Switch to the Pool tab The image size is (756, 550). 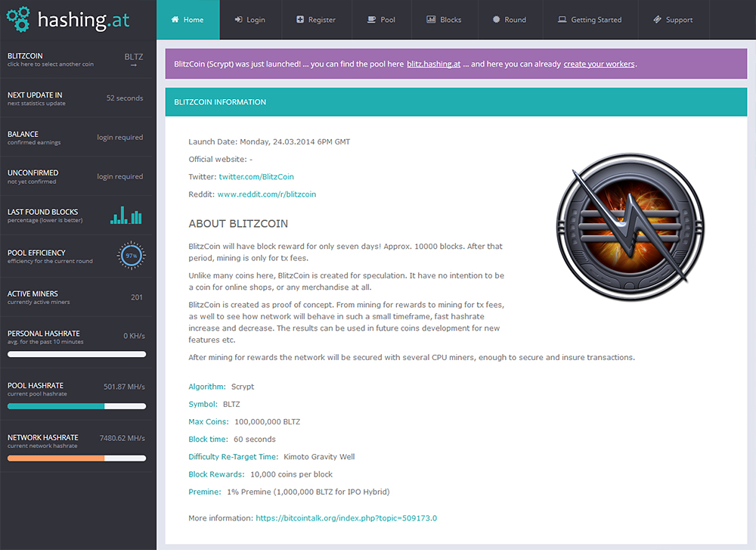point(381,20)
